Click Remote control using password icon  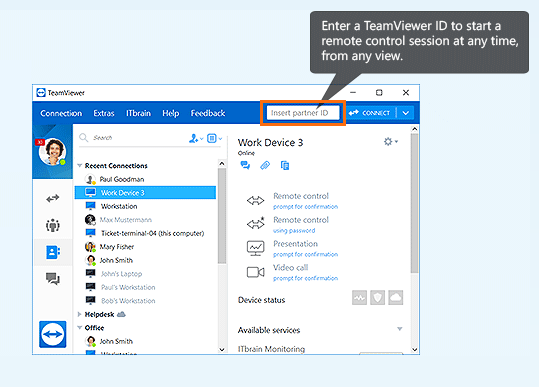(255, 224)
